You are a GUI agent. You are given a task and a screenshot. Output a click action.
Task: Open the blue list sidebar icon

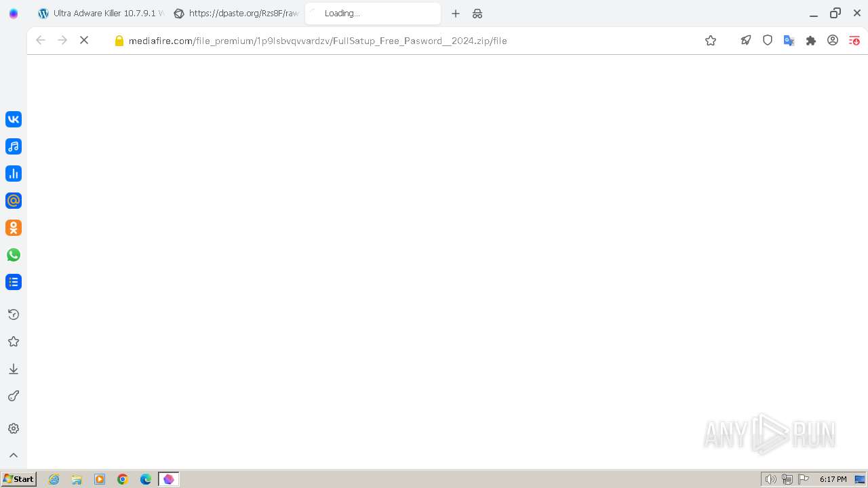14,282
